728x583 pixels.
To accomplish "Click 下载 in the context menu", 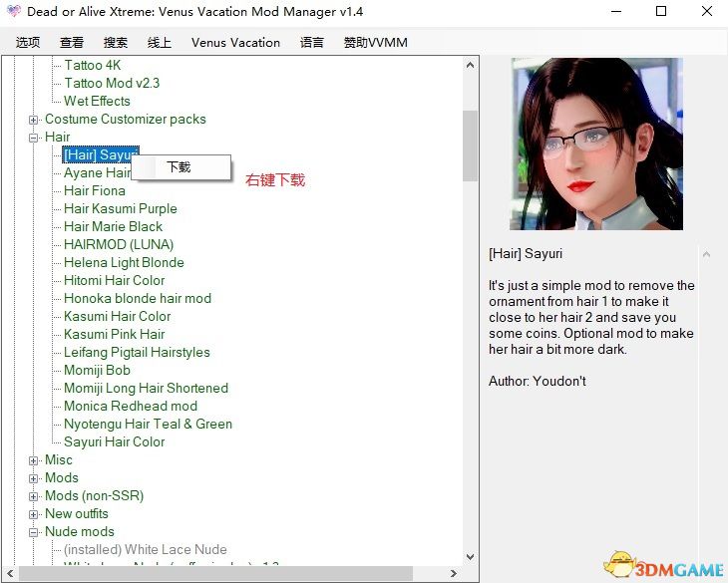I will point(179,167).
